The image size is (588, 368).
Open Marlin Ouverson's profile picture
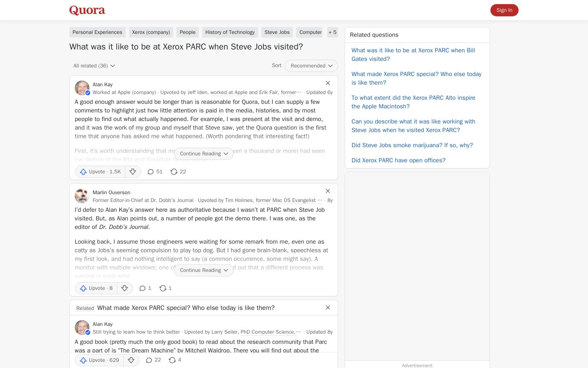click(x=82, y=196)
